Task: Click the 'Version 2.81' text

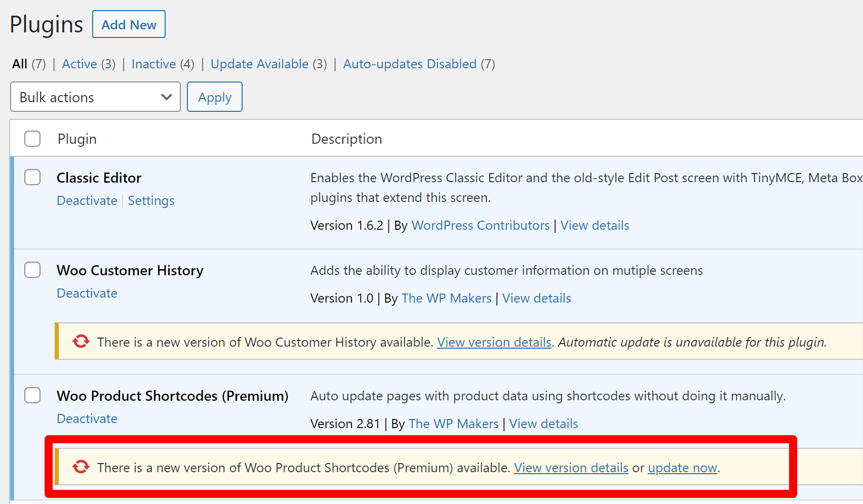Action: pyautogui.click(x=345, y=424)
